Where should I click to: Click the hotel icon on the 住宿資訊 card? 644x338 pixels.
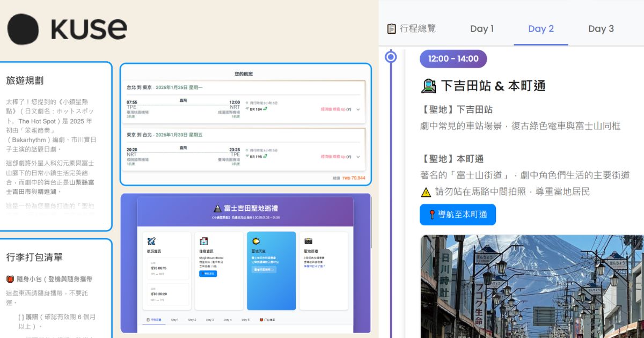pos(204,241)
